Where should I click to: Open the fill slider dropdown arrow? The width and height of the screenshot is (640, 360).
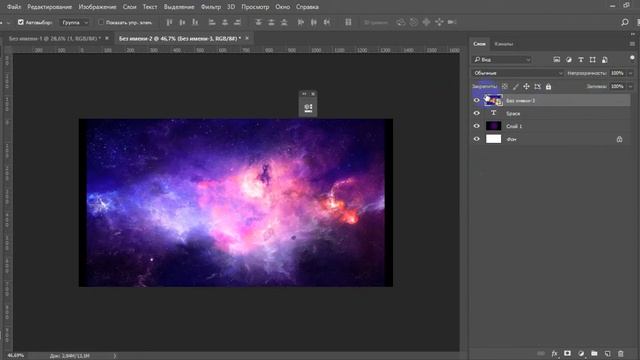click(x=630, y=87)
